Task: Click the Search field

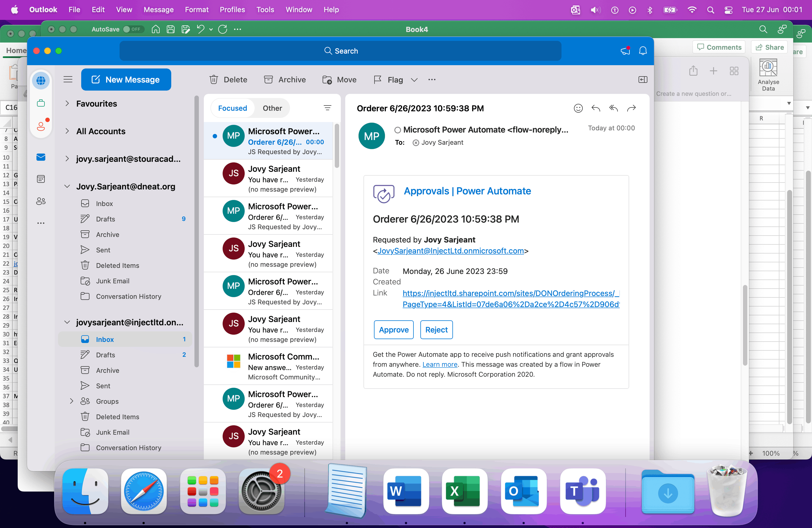Action: pyautogui.click(x=341, y=51)
